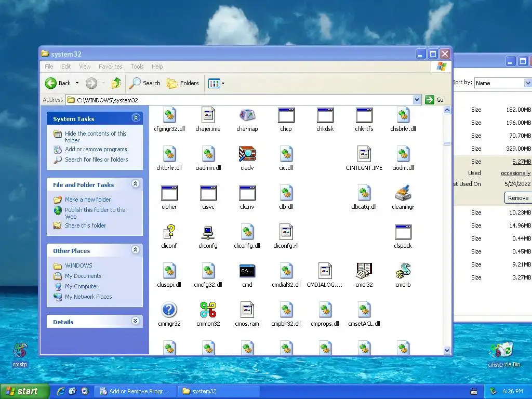Viewport: 532px width, 399px height.
Task: Collapse the System Tasks panel
Action: pos(136,118)
